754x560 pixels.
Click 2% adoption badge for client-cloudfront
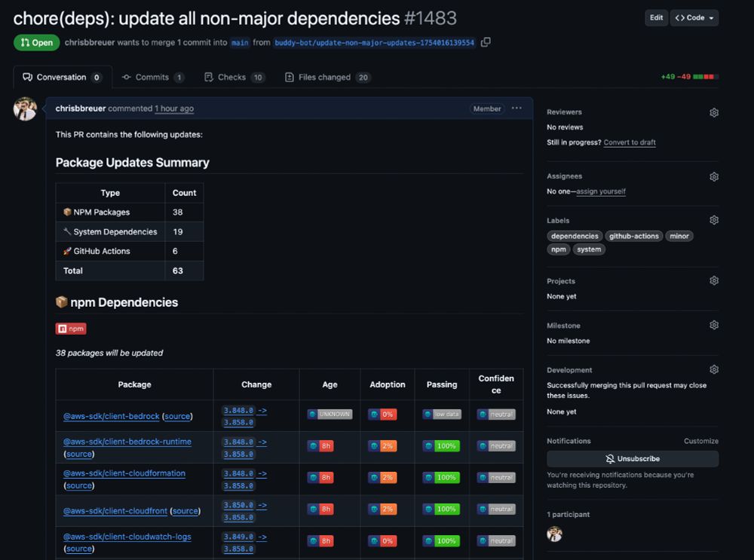(382, 509)
